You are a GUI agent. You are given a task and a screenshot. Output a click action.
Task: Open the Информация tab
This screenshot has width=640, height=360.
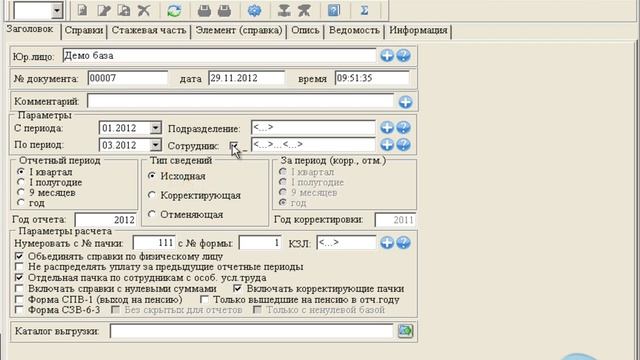tap(418, 30)
